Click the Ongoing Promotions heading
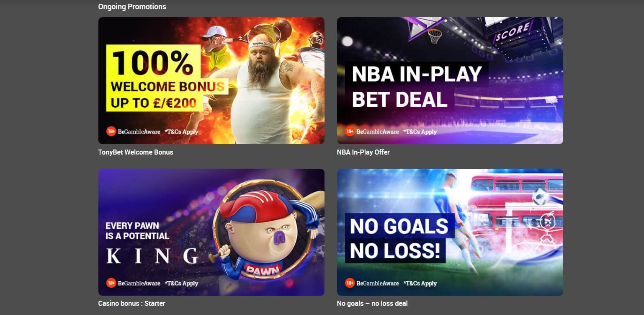This screenshot has height=315, width=644. tap(132, 7)
